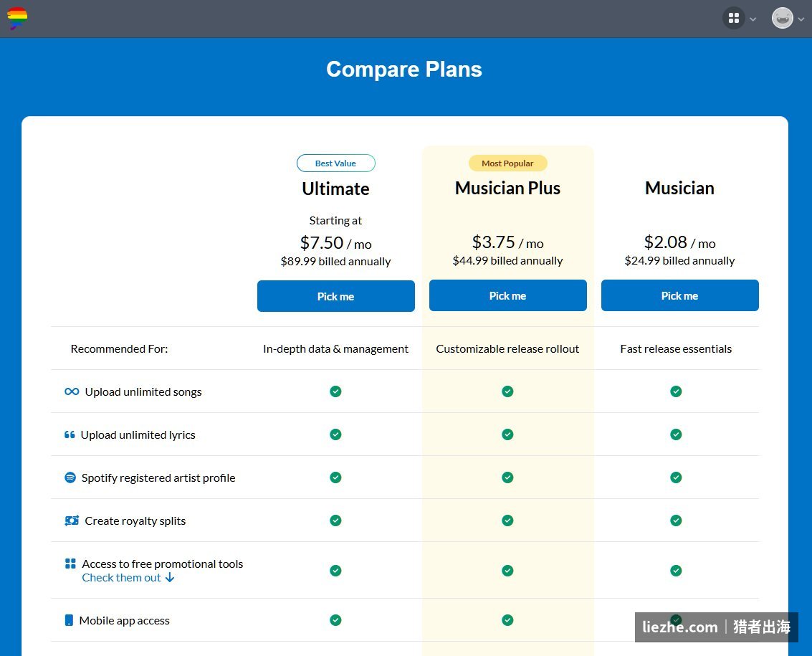Click Customizable release rollout text
The height and width of the screenshot is (656, 812).
click(507, 348)
